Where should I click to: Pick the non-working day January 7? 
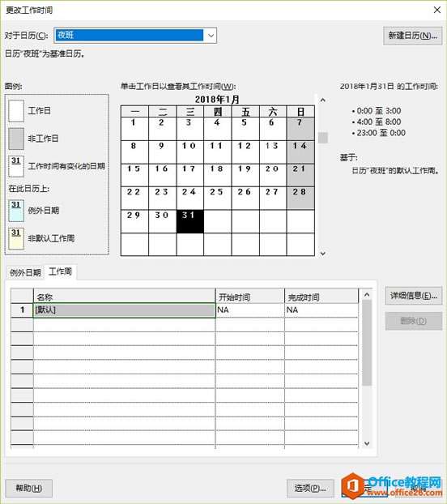coord(300,129)
